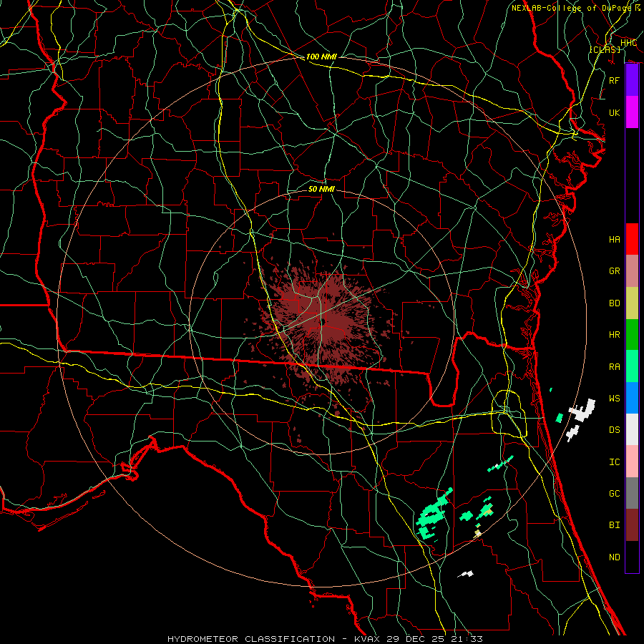Click the RF purple legend swatch
Screen dimensions: 644x644
[632, 80]
